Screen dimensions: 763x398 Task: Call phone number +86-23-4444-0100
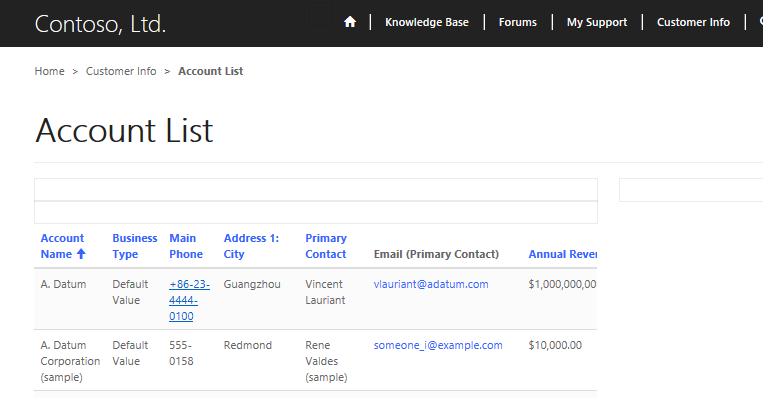click(x=189, y=300)
